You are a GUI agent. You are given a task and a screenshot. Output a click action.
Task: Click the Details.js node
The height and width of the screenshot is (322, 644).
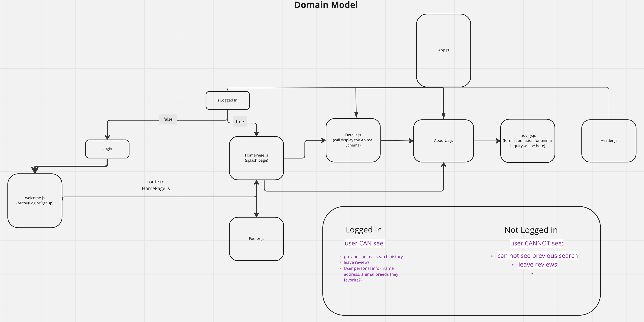pyautogui.click(x=353, y=140)
